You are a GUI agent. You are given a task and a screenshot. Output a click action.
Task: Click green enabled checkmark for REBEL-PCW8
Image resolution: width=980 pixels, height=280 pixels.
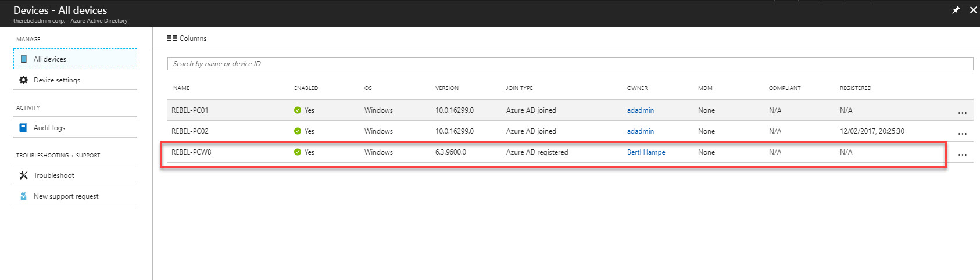coord(298,152)
